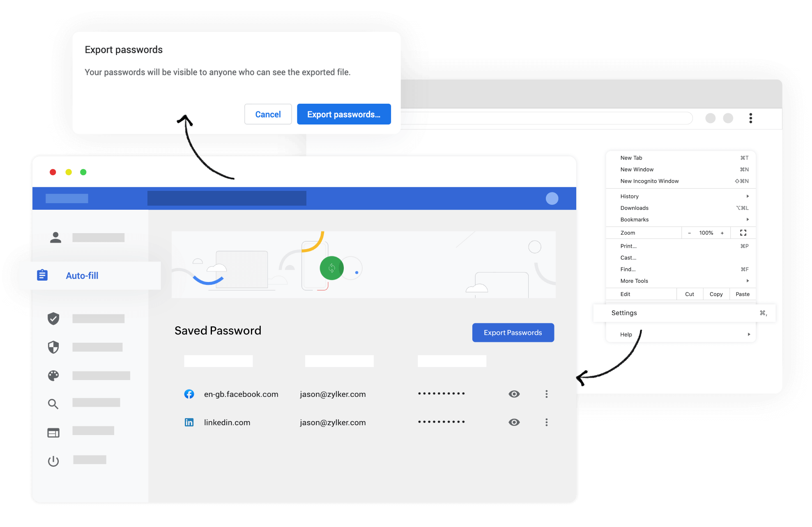Select History from the Chrome menu

[629, 196]
